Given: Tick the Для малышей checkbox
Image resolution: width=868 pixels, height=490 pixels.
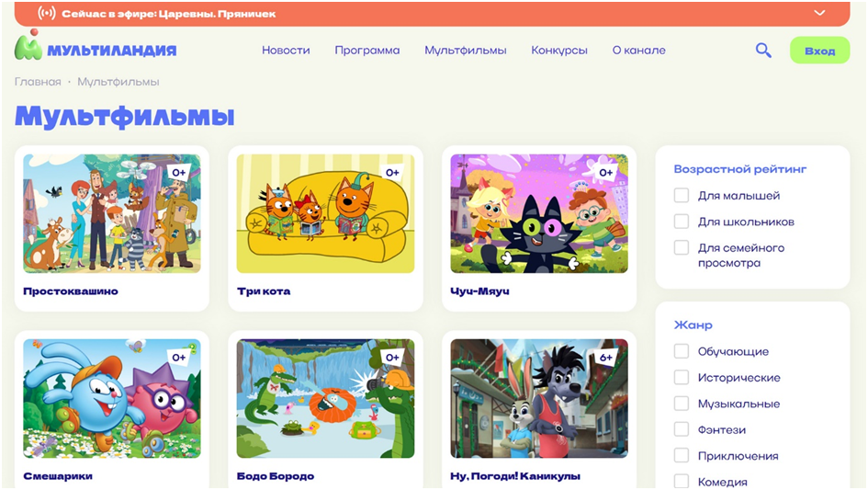Looking at the screenshot, I should tap(682, 195).
